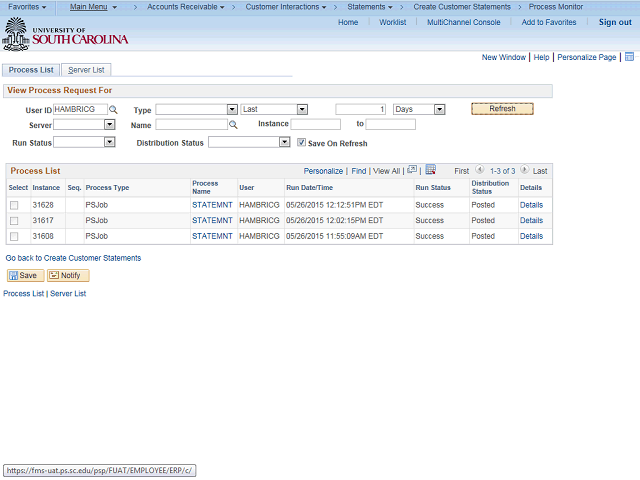The height and width of the screenshot is (480, 640).
Task: Click the Refresh button
Action: (x=502, y=109)
